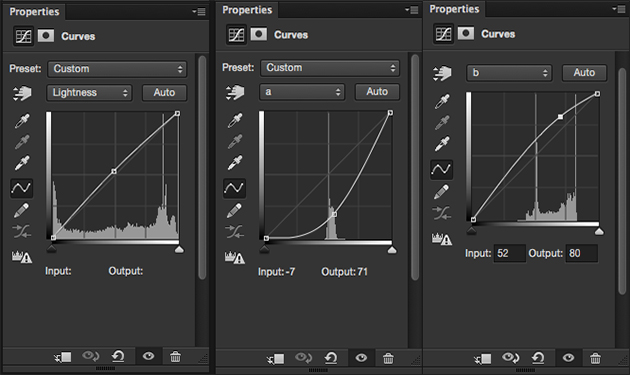Click the histogram clipping warning icon in a panel
630x375 pixels.
click(x=235, y=257)
